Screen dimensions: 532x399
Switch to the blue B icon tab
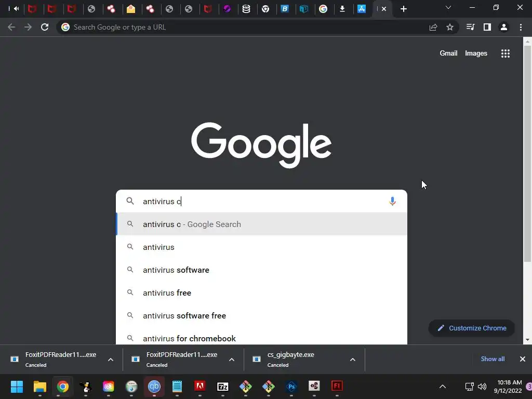[285, 9]
